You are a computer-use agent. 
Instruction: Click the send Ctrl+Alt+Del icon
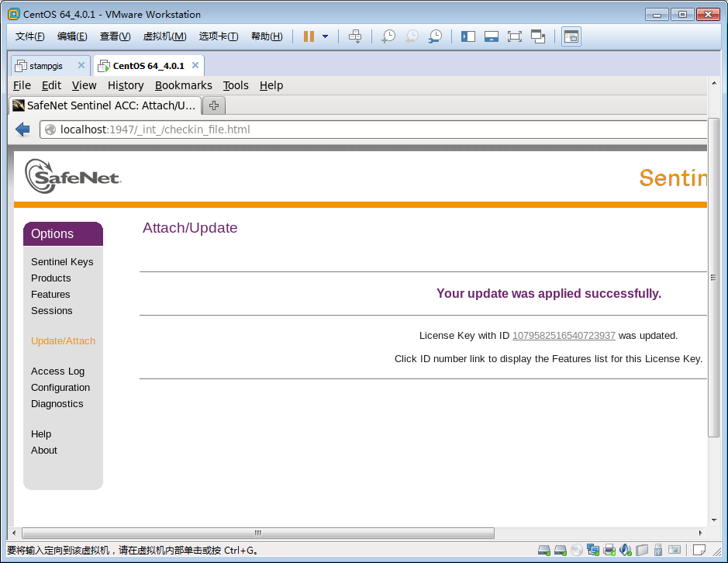click(x=355, y=36)
